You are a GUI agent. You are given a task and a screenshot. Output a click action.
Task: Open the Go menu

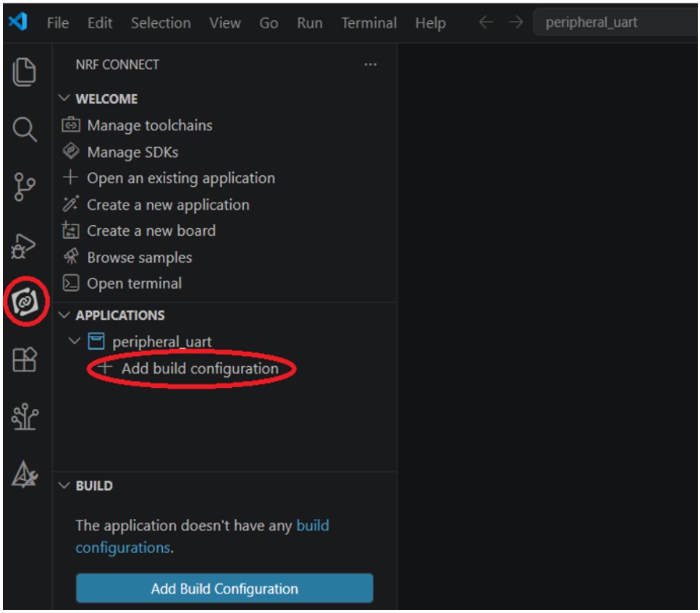pos(269,22)
